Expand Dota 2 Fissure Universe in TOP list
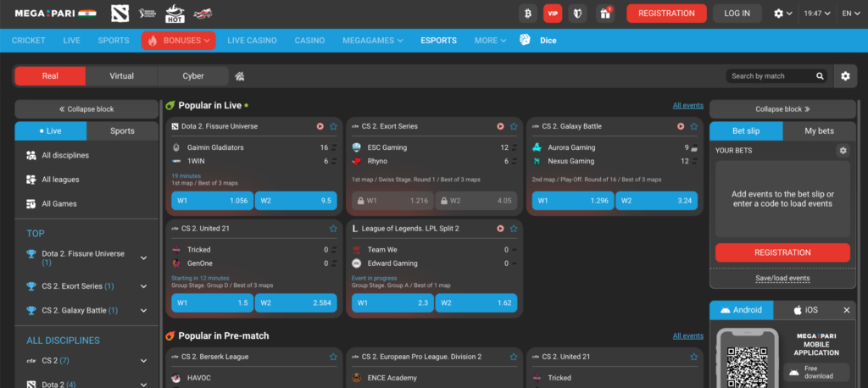Screen dimensions: 868x388 144,258
